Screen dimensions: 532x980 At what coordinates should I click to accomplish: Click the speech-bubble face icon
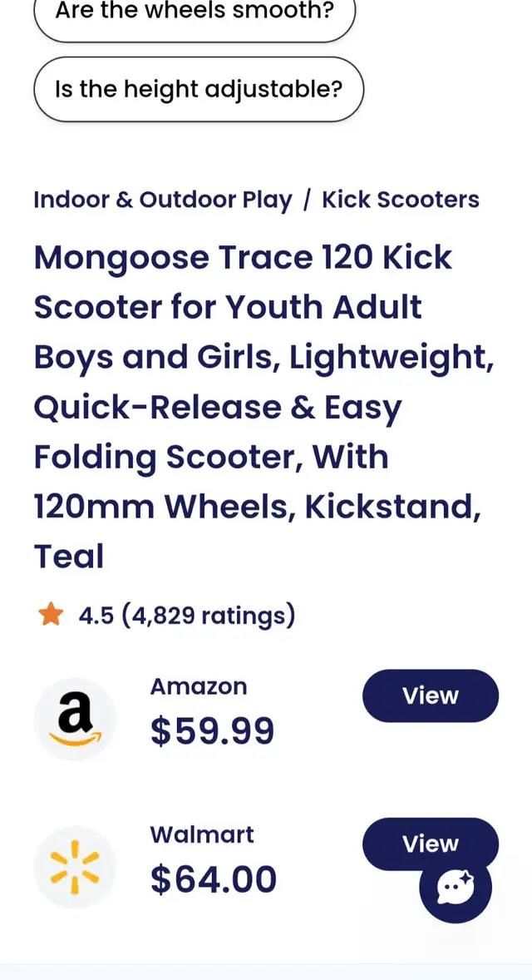[x=453, y=888]
